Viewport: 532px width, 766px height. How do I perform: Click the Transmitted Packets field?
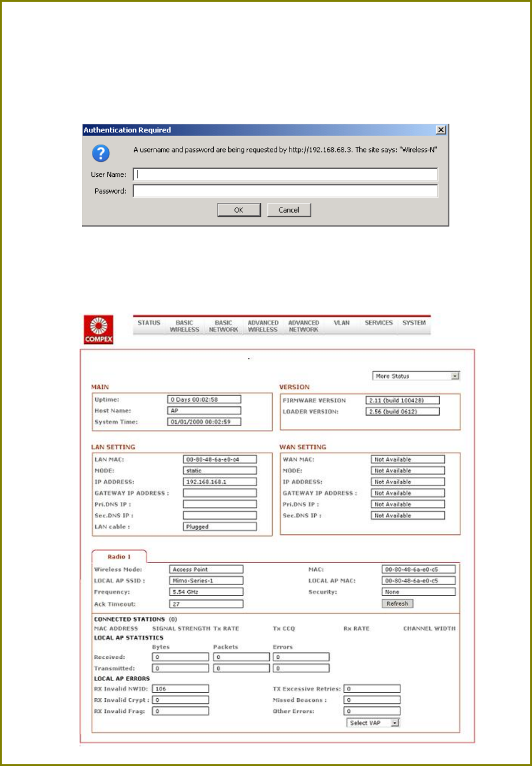(x=241, y=668)
